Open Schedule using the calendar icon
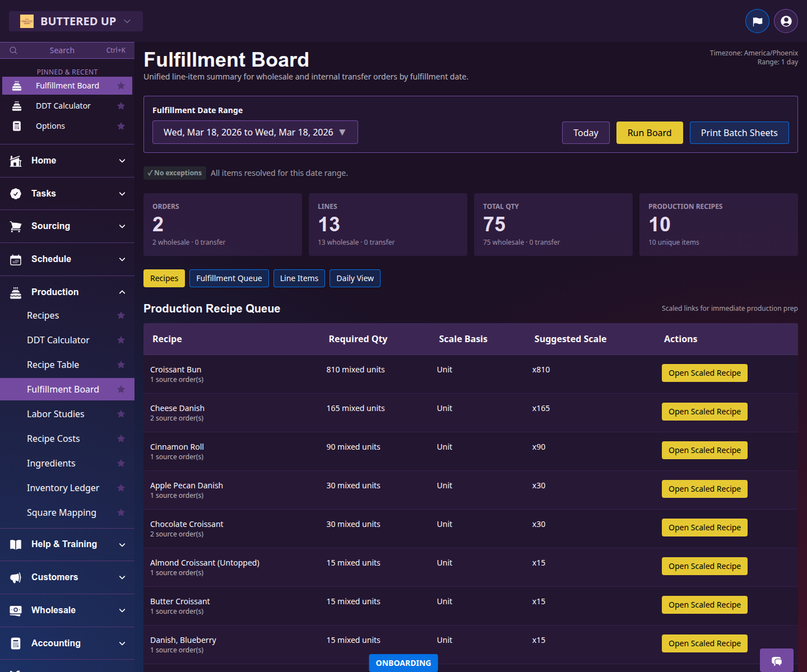Image resolution: width=807 pixels, height=672 pixels. [x=15, y=259]
